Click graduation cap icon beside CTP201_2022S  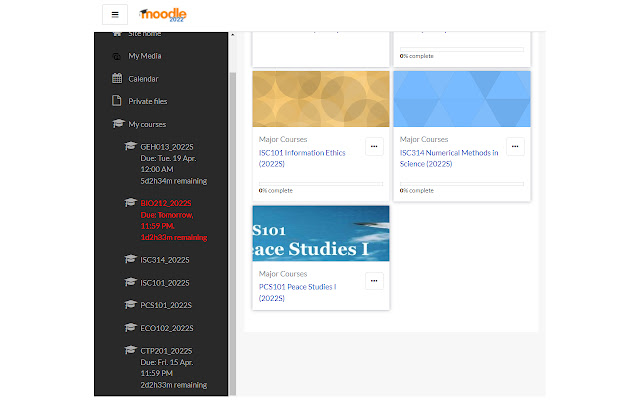tap(130, 350)
